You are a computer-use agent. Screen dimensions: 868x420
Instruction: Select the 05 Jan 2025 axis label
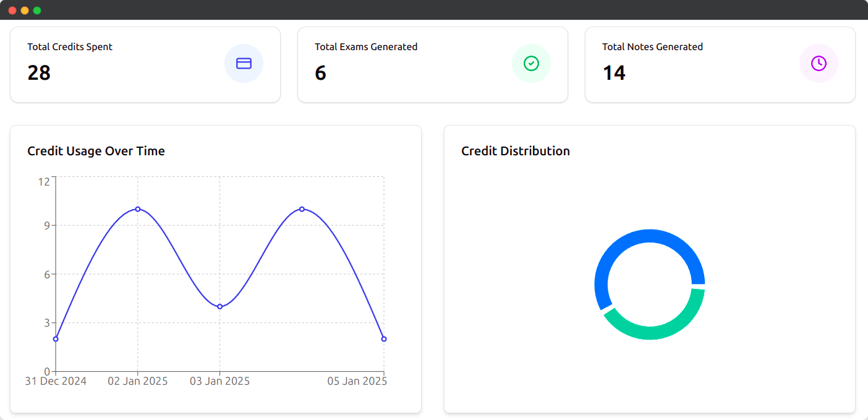[x=357, y=381]
